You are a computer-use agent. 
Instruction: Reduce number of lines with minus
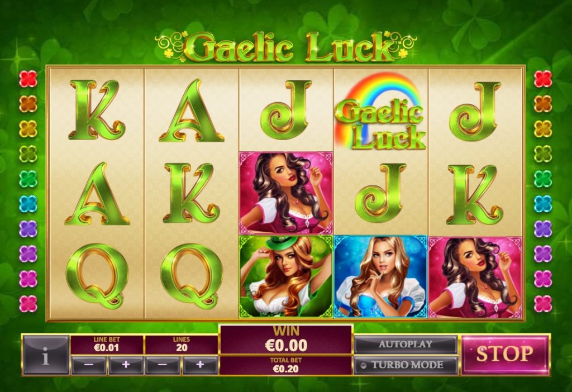163,365
